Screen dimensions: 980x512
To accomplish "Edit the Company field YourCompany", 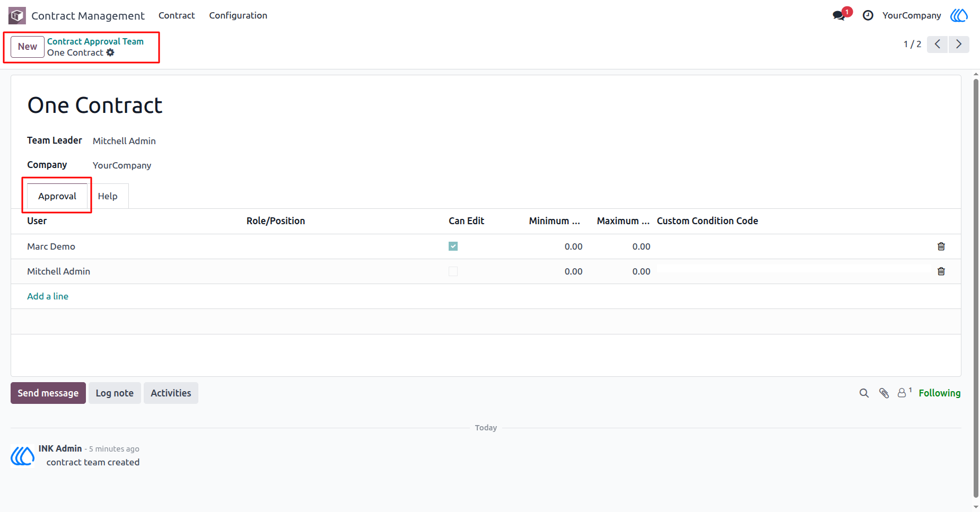I will pos(122,165).
